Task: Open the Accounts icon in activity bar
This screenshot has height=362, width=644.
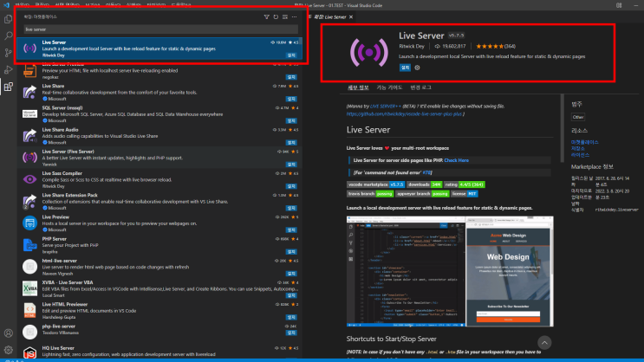Action: [x=8, y=333]
